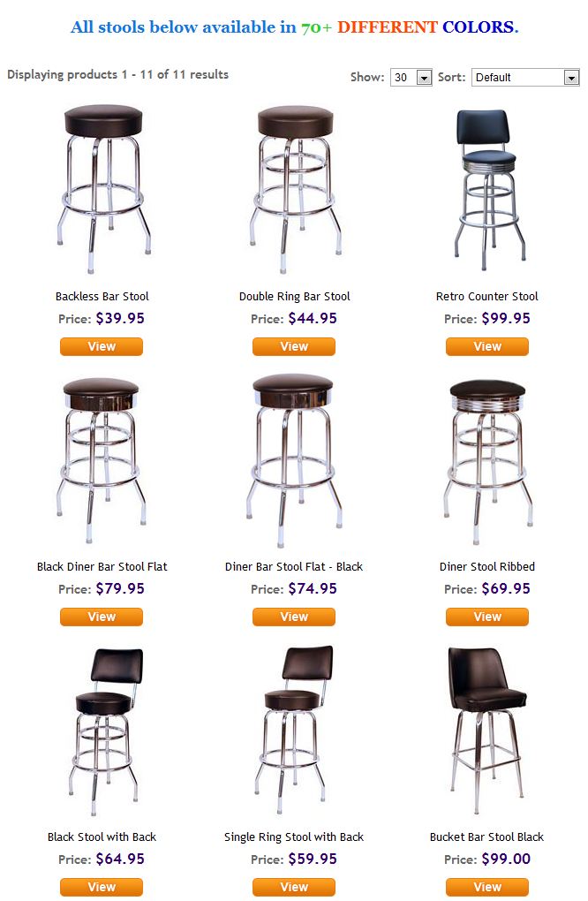Click View under Diner Stool Ribbed
This screenshot has height=901, width=588.
(487, 617)
